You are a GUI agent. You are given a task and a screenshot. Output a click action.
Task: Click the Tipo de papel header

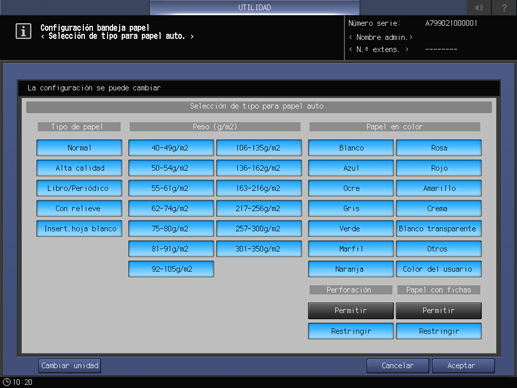(x=79, y=127)
